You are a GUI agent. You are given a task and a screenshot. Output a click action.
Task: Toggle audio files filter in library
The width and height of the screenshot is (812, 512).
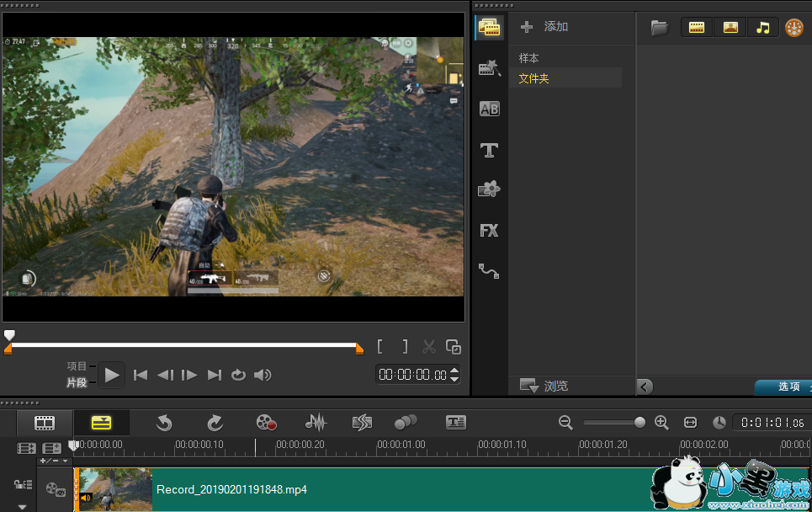click(762, 28)
